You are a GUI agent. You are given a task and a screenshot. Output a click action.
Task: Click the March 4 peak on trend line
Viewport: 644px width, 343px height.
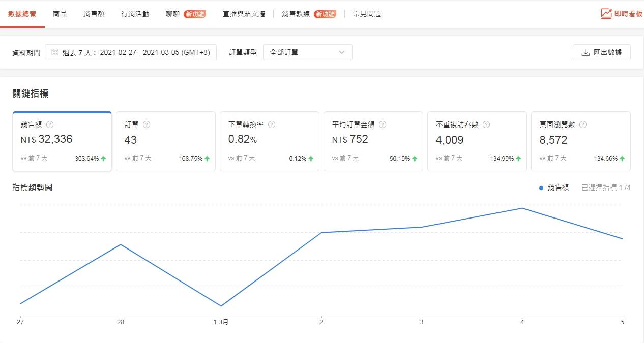click(522, 208)
